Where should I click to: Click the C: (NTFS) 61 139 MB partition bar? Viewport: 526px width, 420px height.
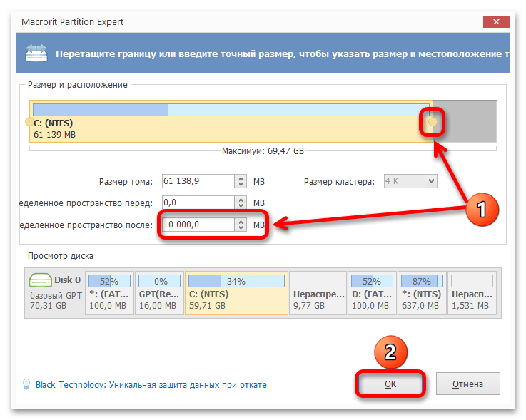tap(231, 121)
